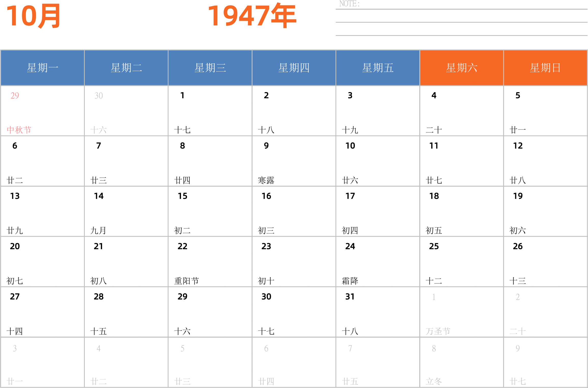The width and height of the screenshot is (588, 388).
Task: Click the 重阳节 festival label
Action: [x=187, y=281]
